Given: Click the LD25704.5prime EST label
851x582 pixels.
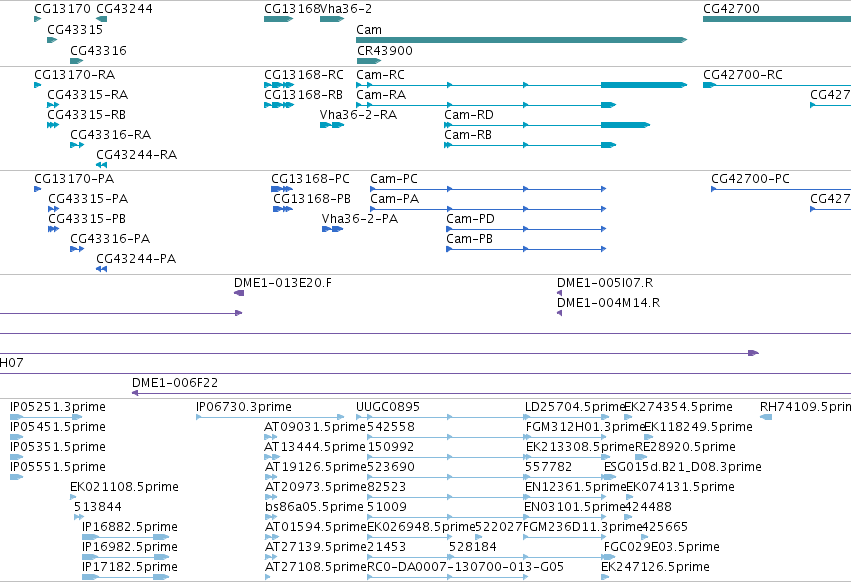Looking at the screenshot, I should pos(575,407).
